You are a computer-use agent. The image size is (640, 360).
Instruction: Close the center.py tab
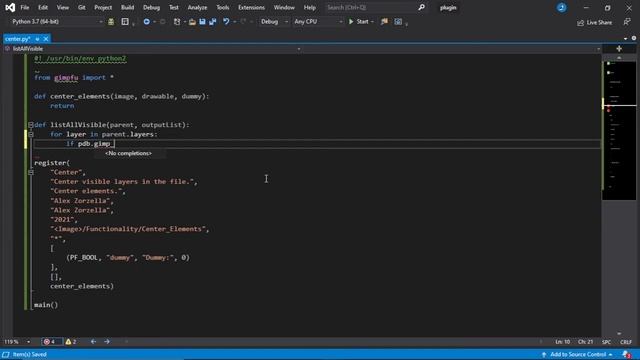tap(46, 39)
